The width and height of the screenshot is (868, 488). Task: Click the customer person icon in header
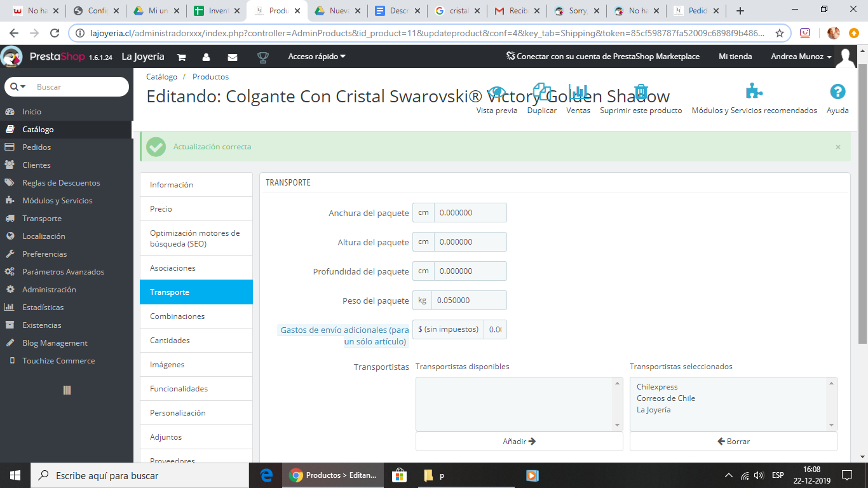[x=206, y=57]
